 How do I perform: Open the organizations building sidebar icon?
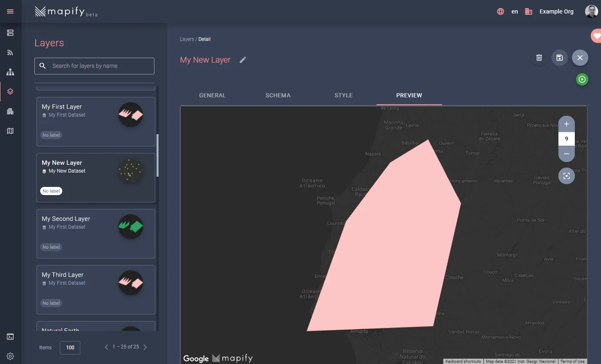[x=10, y=111]
